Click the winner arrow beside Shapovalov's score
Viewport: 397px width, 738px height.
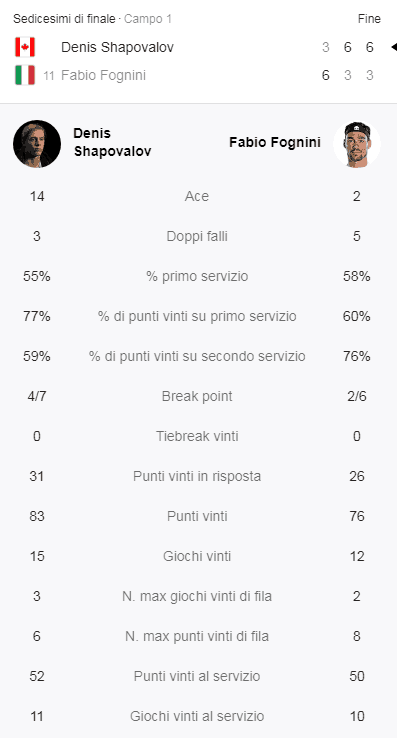point(394,47)
